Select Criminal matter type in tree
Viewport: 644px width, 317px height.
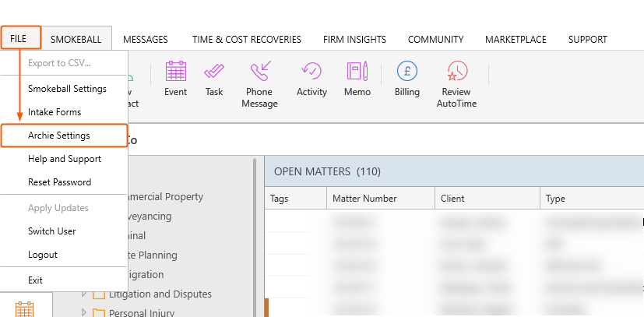pyautogui.click(x=137, y=236)
